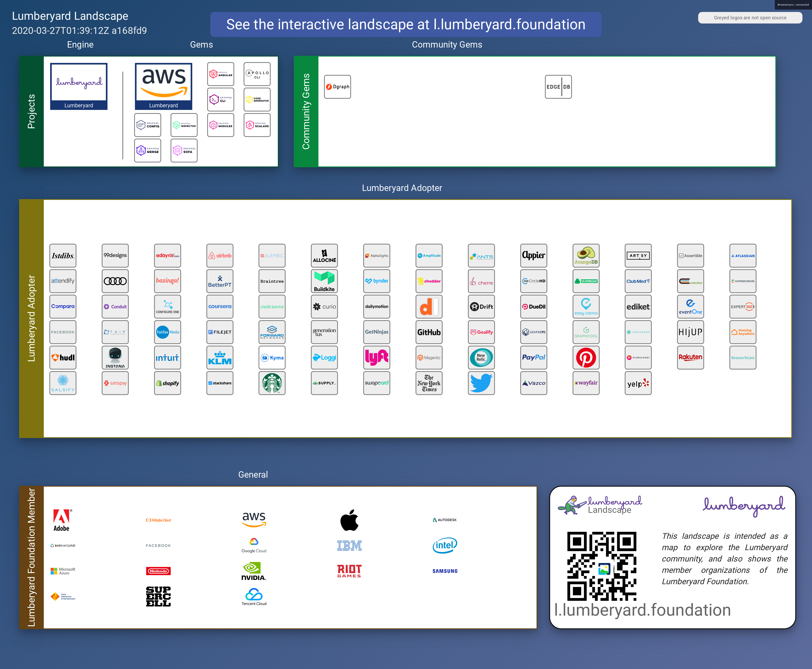Viewport: 812px width, 669px height.
Task: Click the Adobe foundation member logo
Action: pyautogui.click(x=62, y=520)
